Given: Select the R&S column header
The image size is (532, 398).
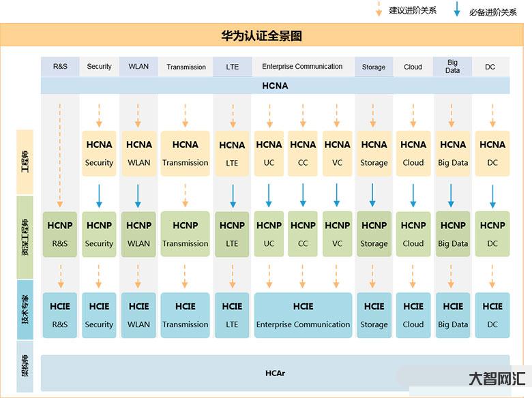Looking at the screenshot, I should (60, 66).
